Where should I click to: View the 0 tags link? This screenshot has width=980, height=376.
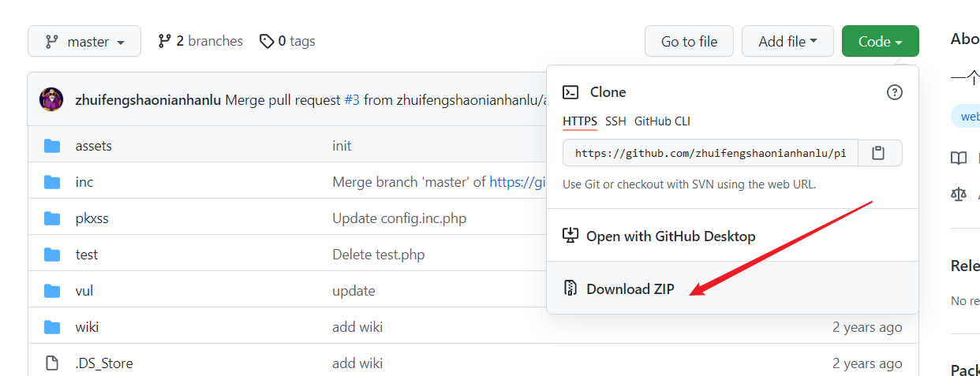point(287,41)
